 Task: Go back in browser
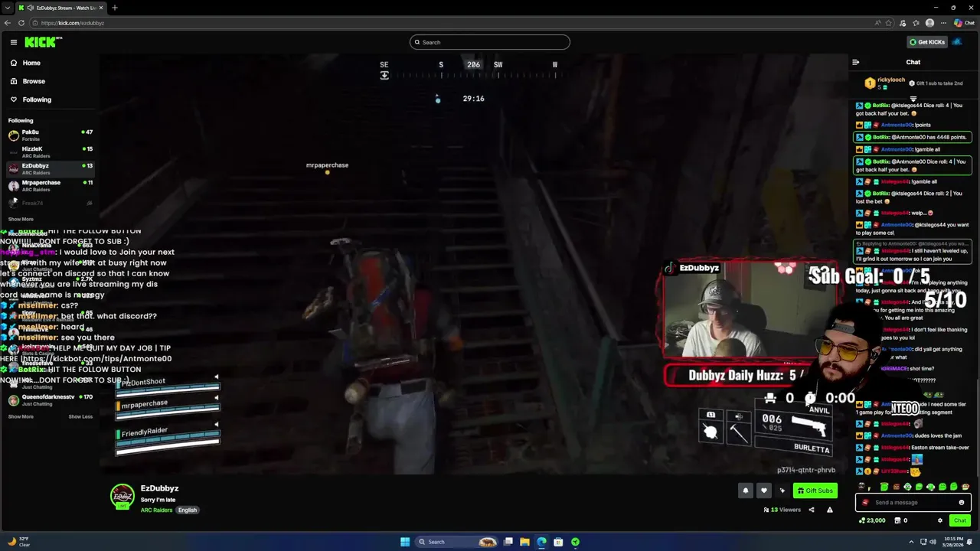click(x=8, y=23)
